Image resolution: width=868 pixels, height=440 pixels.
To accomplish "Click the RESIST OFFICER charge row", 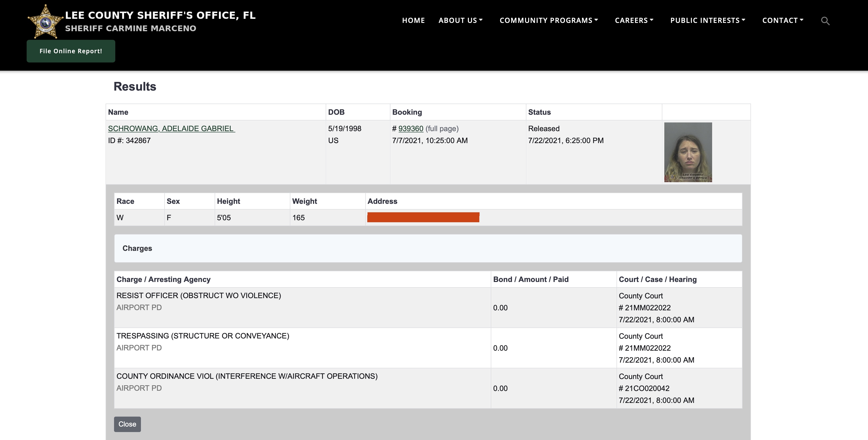I will click(x=198, y=295).
